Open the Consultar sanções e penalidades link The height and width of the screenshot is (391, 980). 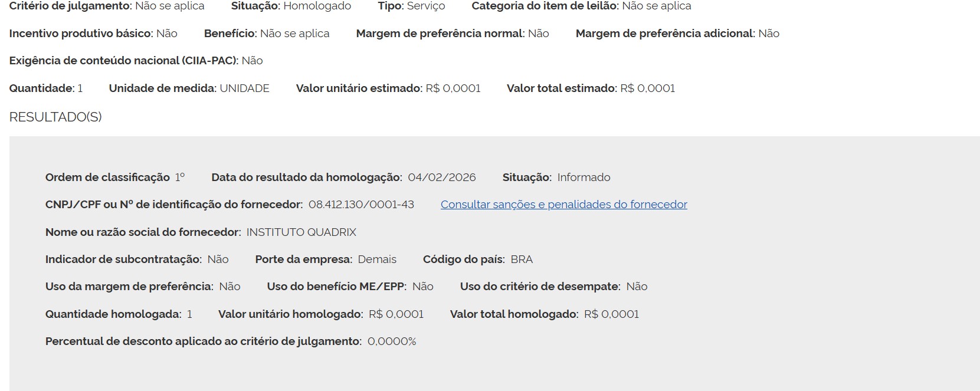563,205
